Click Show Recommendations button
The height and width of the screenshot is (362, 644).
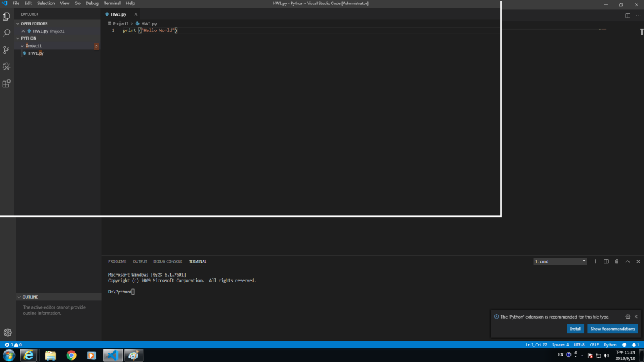613,329
